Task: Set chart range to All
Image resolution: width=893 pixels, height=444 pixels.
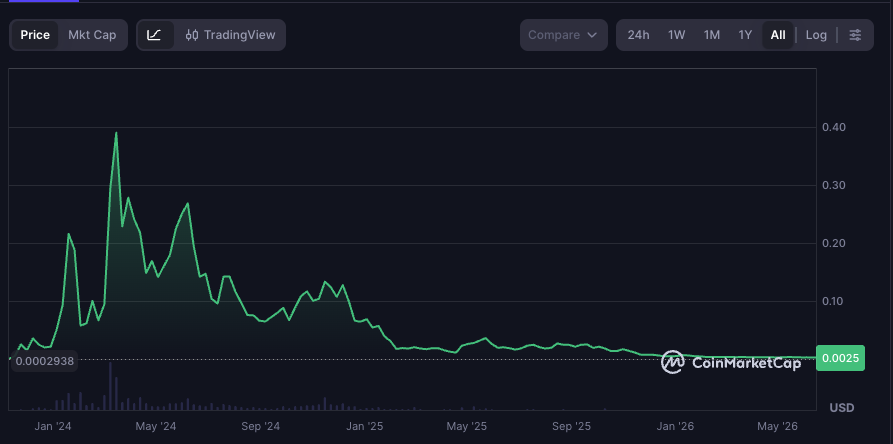Action: coord(778,35)
